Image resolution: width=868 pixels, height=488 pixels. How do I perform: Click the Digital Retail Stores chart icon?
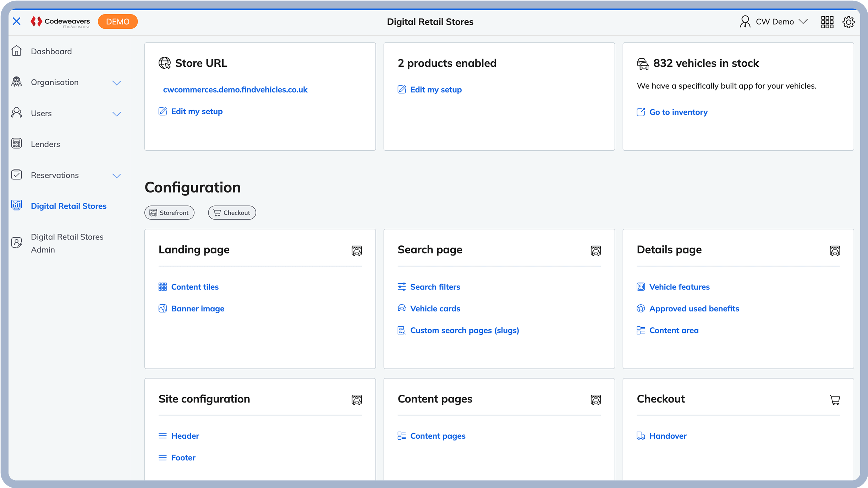point(17,205)
